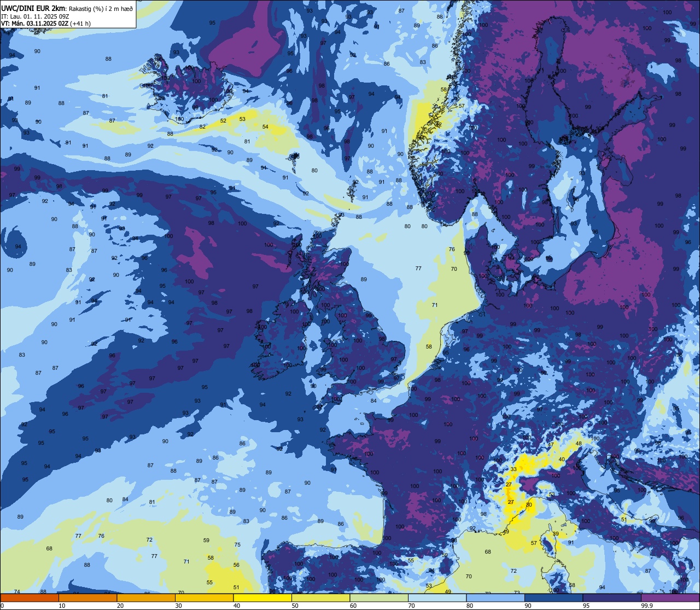Click the 48 value in the Alpine region

pos(579,443)
